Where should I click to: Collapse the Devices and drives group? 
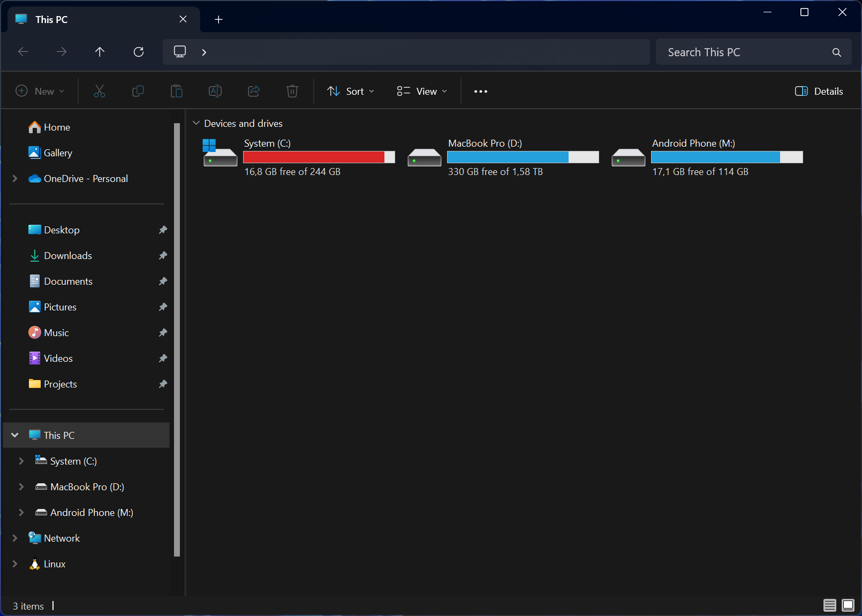(x=196, y=123)
